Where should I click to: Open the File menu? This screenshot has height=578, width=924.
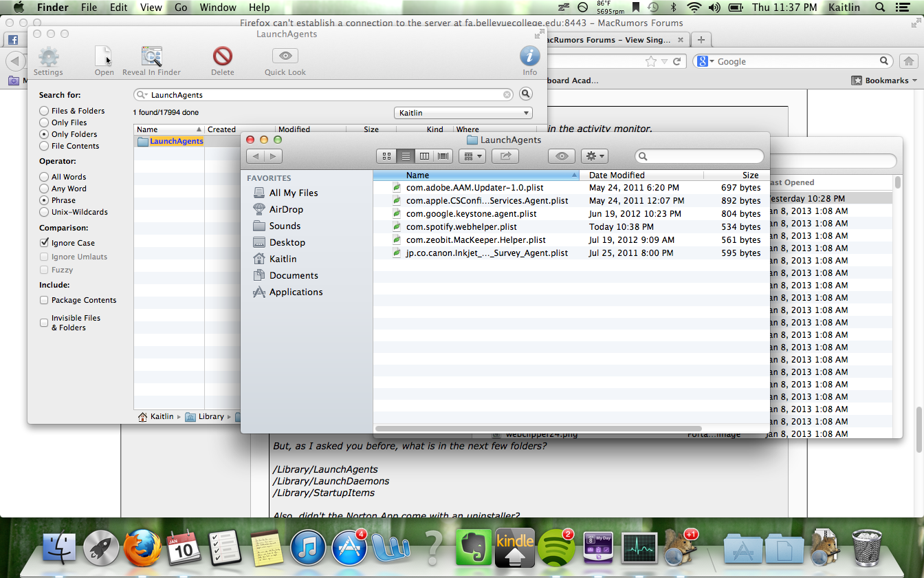pyautogui.click(x=89, y=8)
